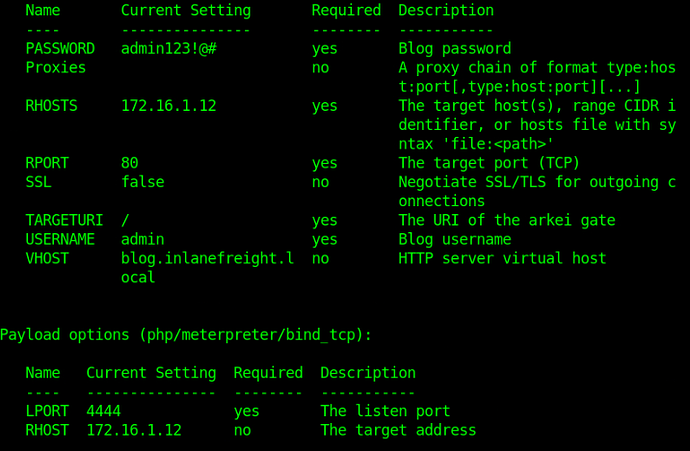Click the text 'Blog username'

[x=455, y=239]
